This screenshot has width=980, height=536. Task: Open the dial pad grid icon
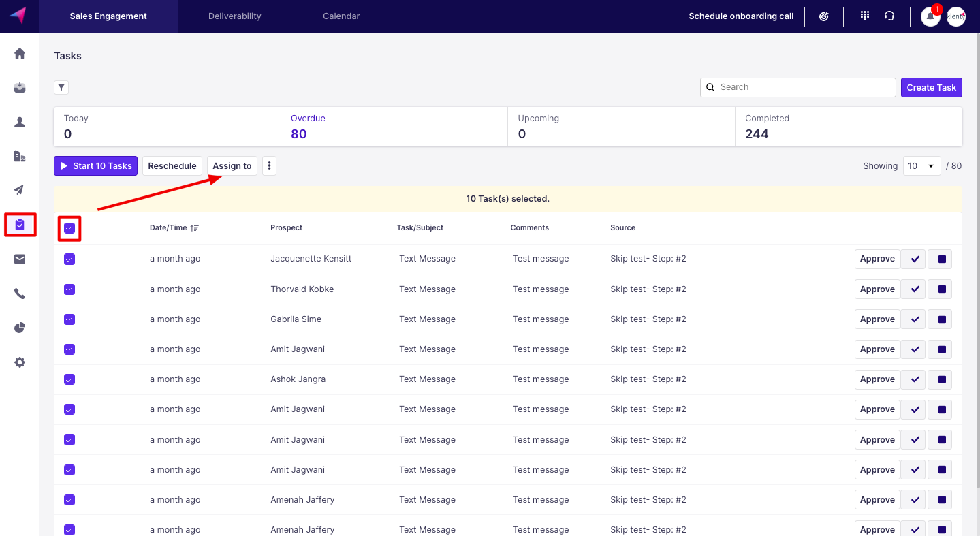pyautogui.click(x=865, y=16)
